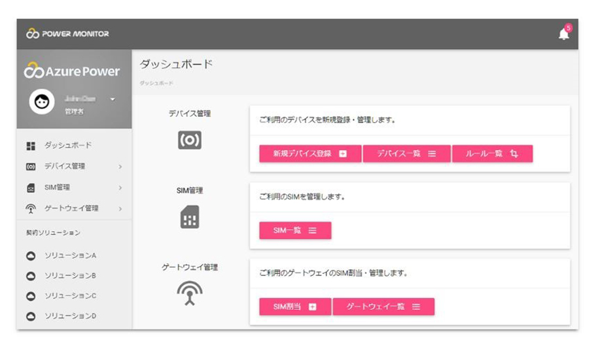602x364 pixels.
Task: Click the ルール一覧 button
Action: point(492,154)
